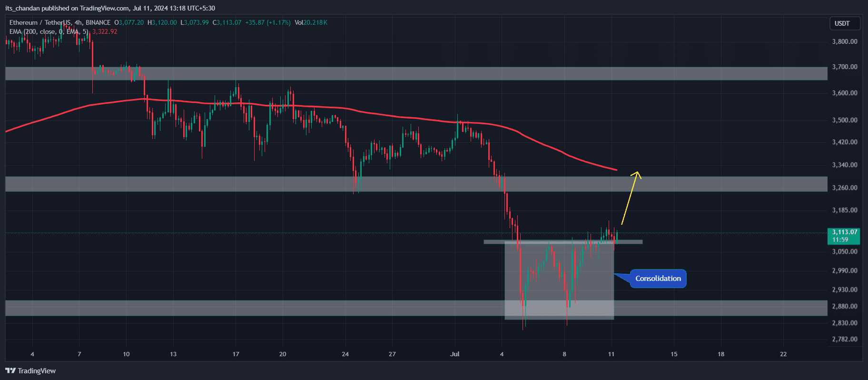
Task: Click the volume readout Vol20.218K
Action: [x=311, y=22]
